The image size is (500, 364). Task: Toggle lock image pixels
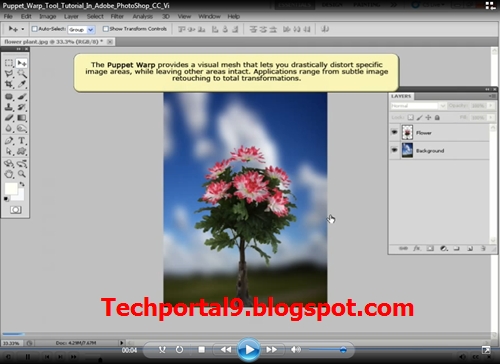pyautogui.click(x=420, y=117)
